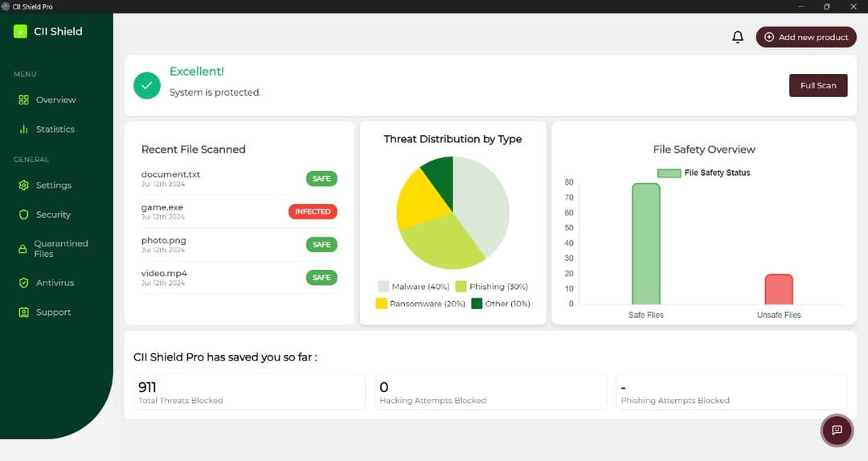
Task: Click Add new product button
Action: tap(806, 37)
